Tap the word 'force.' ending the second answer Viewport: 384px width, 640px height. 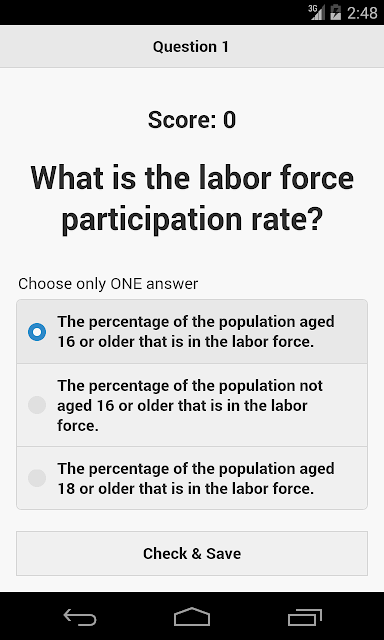pyautogui.click(x=78, y=425)
